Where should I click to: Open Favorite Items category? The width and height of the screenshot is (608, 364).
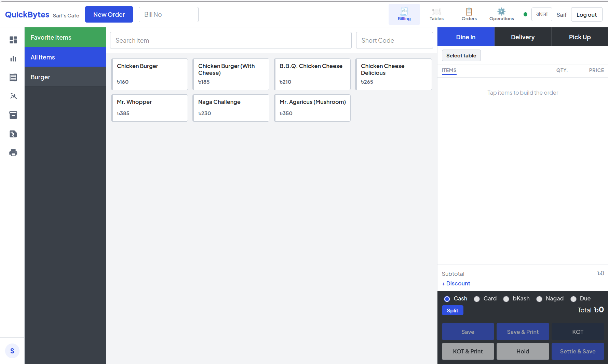pos(65,37)
